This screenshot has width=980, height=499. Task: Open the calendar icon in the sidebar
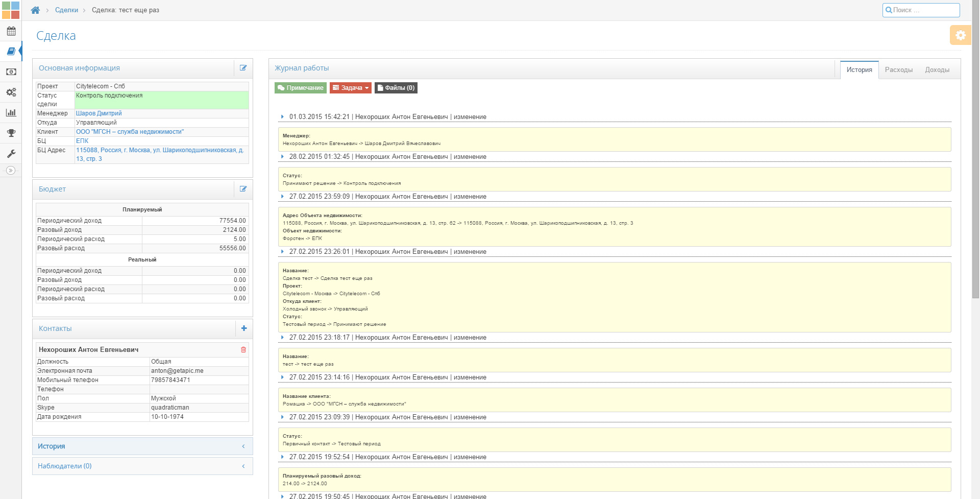(11, 31)
